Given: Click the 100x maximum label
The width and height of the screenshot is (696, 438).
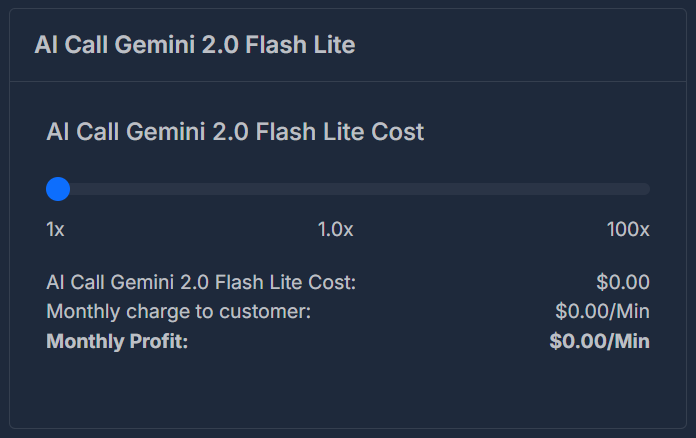Looking at the screenshot, I should point(628,229).
